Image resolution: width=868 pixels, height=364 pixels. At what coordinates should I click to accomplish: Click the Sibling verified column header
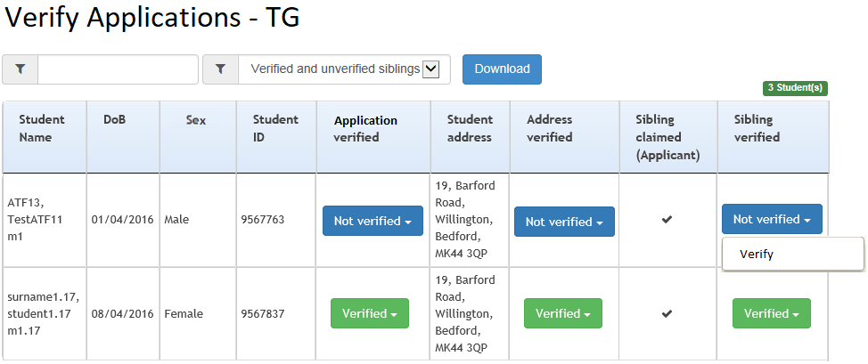(x=757, y=128)
